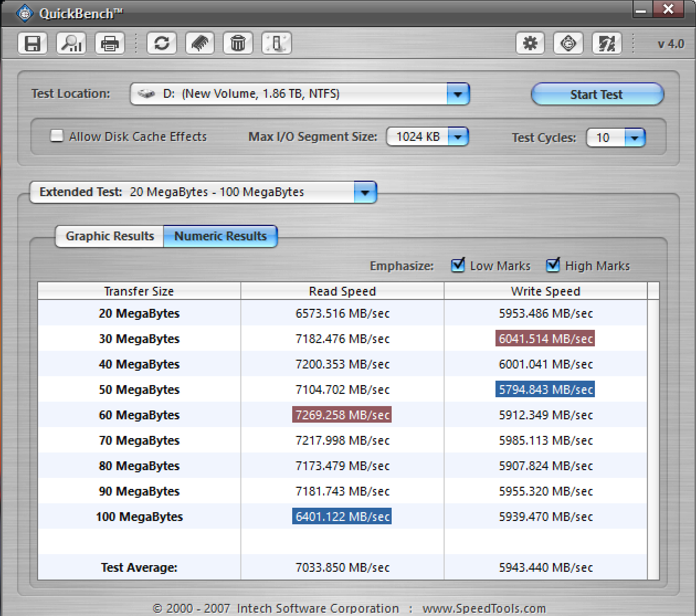Toggle the High Marks checkbox
This screenshot has width=696, height=616.
553,266
